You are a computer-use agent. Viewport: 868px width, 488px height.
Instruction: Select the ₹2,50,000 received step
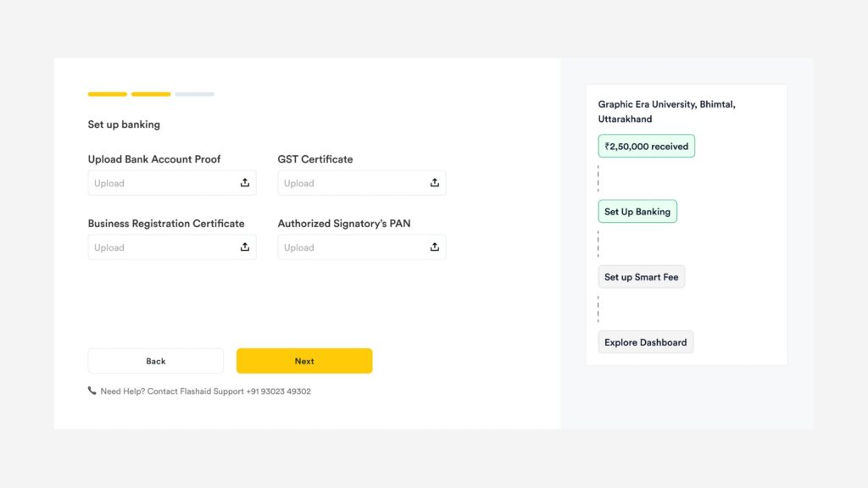pyautogui.click(x=646, y=147)
